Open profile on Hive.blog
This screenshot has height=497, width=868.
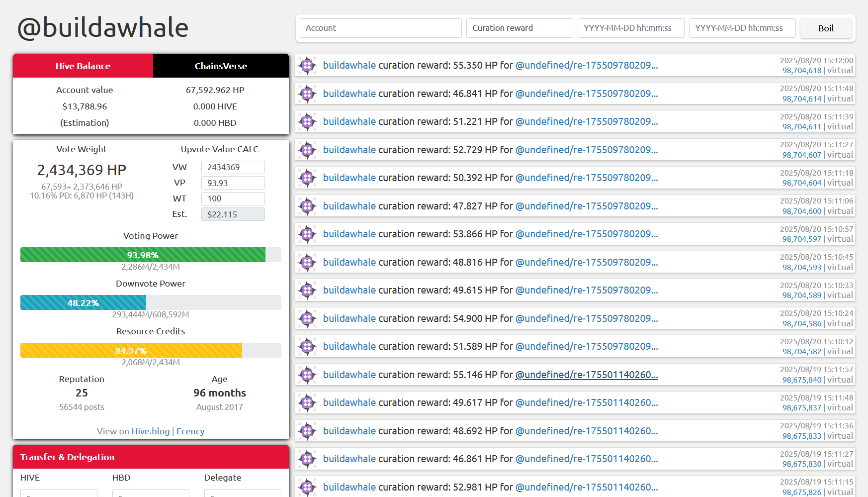pos(151,431)
